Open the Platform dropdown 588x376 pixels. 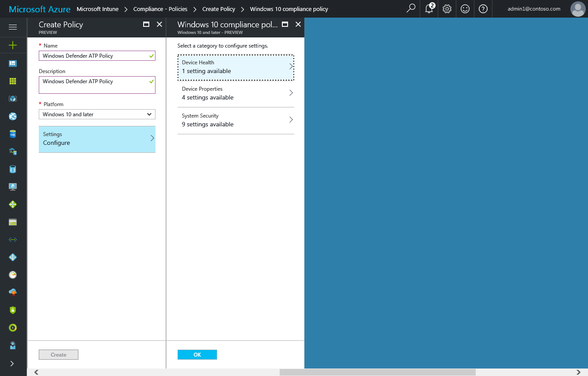point(97,114)
